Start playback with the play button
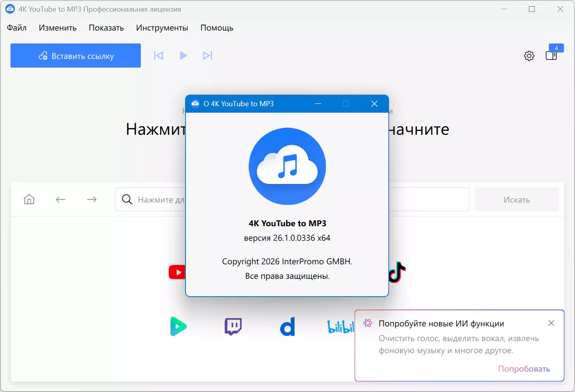 pos(183,56)
